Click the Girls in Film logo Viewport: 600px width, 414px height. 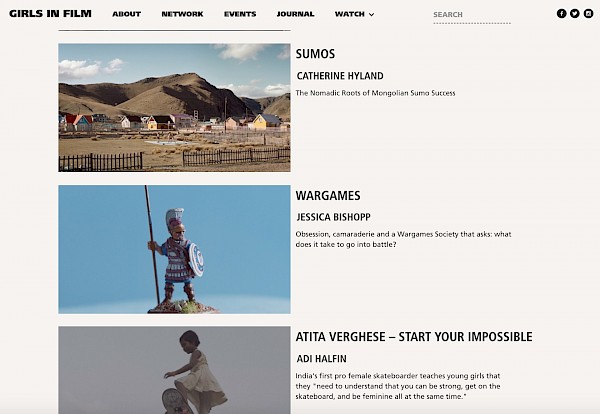pos(50,14)
